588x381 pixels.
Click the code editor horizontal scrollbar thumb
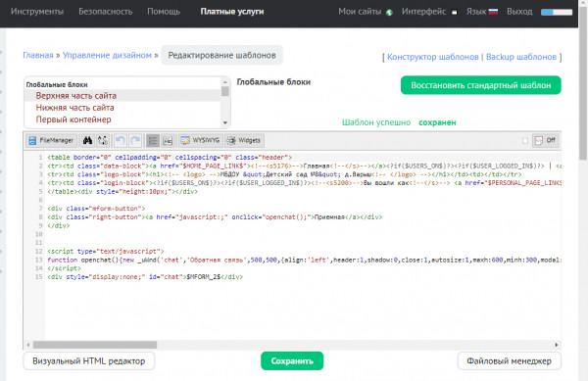coord(95,345)
